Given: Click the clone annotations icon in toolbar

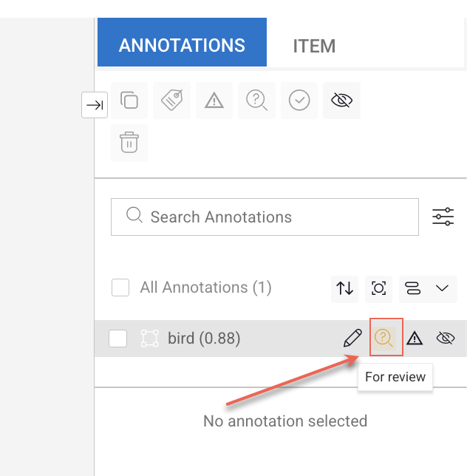Looking at the screenshot, I should pyautogui.click(x=129, y=101).
